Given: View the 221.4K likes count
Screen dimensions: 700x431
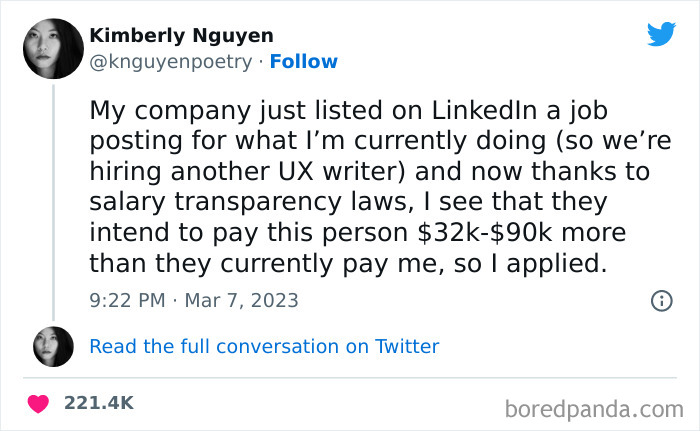Looking at the screenshot, I should point(98,403).
